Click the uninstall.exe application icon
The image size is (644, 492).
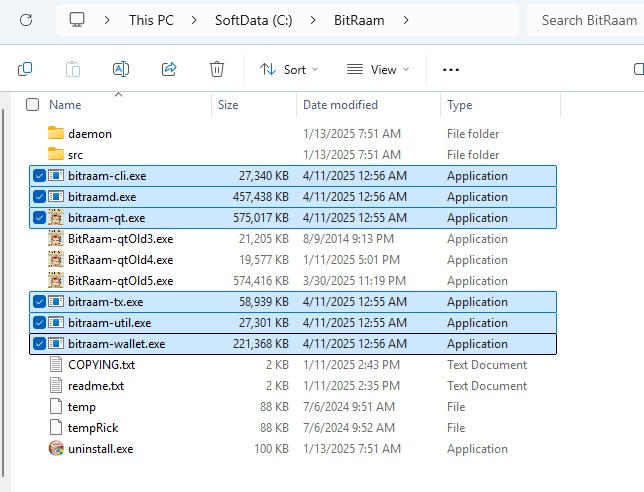pos(56,448)
